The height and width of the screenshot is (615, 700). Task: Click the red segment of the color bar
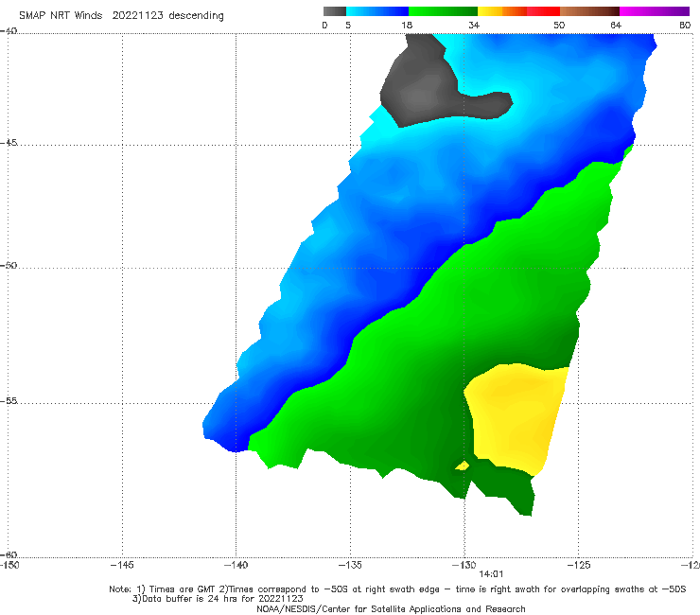point(543,11)
